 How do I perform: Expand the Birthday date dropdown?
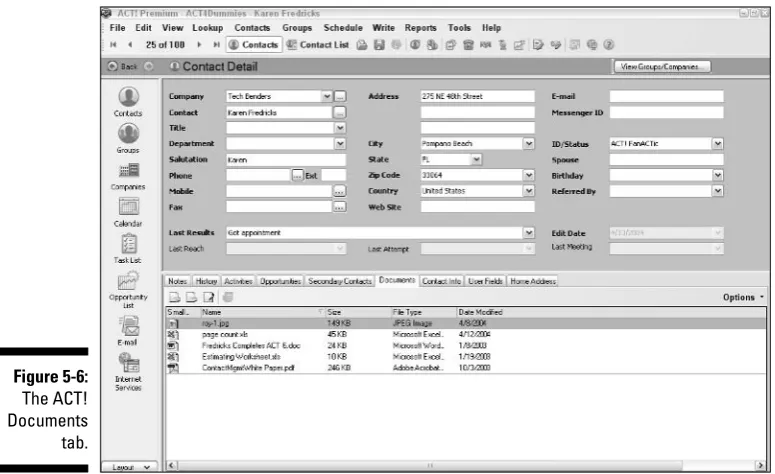pos(718,175)
